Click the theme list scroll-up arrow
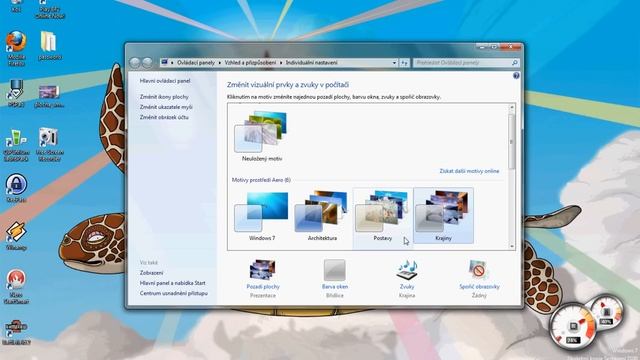Viewport: 640px width, 360px height. 512,107
